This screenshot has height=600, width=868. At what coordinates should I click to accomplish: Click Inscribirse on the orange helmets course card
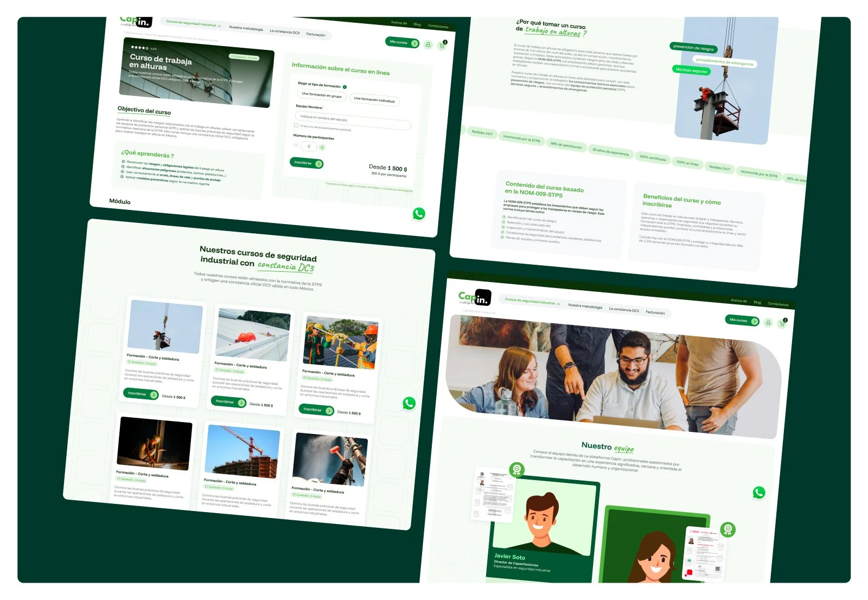tap(228, 402)
